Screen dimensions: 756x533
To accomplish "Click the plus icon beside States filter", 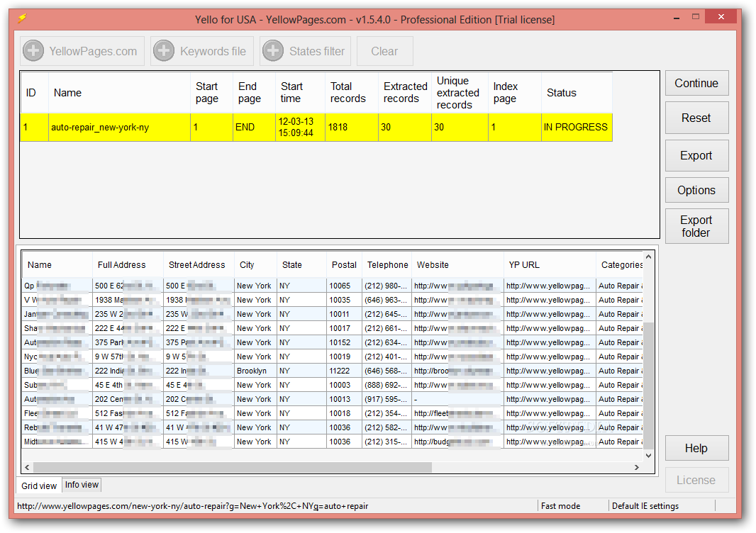I will pos(273,51).
